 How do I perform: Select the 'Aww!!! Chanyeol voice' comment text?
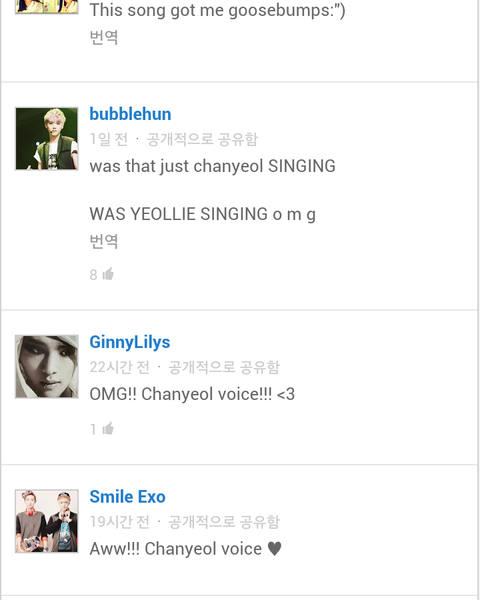click(186, 549)
